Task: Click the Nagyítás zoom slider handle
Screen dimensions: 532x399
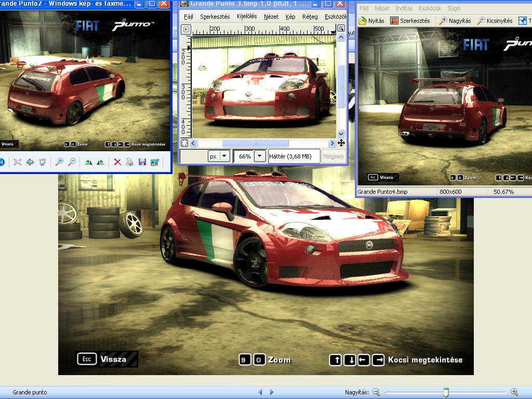Action: [446, 393]
